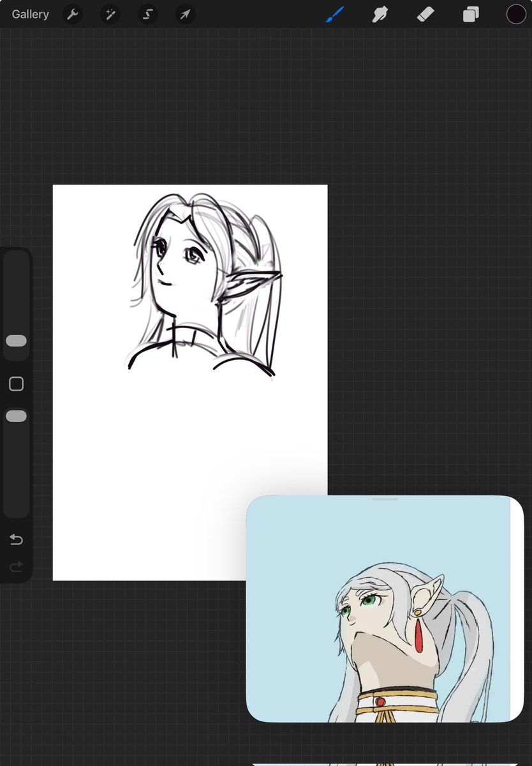Switch to the Smudge tool

(x=380, y=13)
